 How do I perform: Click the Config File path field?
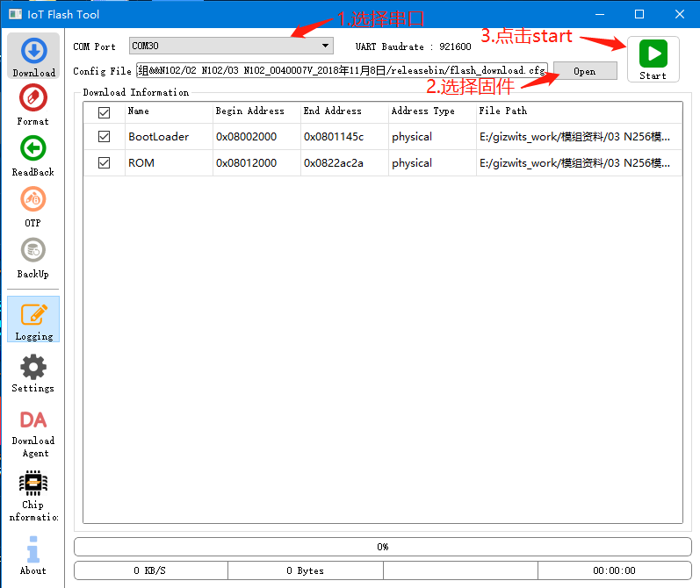pos(342,71)
